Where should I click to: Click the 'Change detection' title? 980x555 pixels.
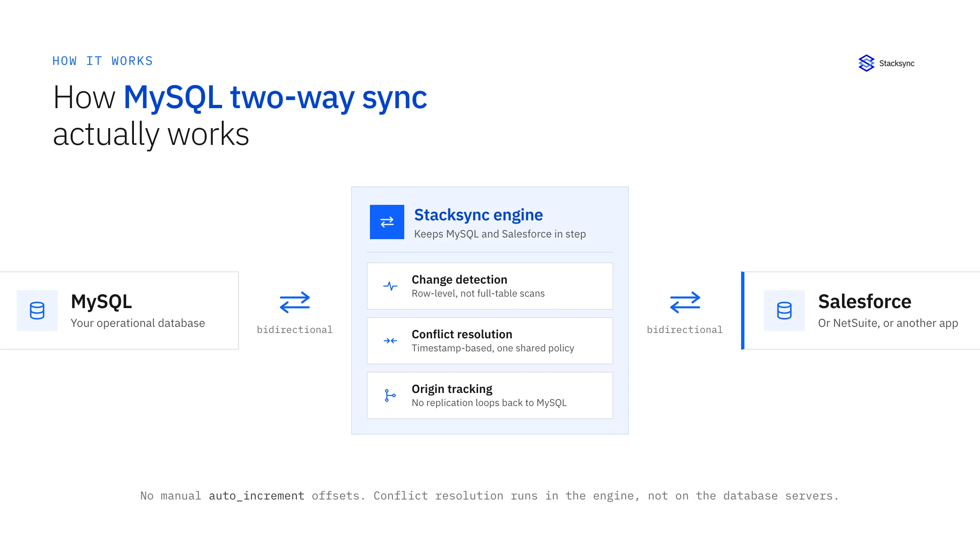(x=459, y=280)
